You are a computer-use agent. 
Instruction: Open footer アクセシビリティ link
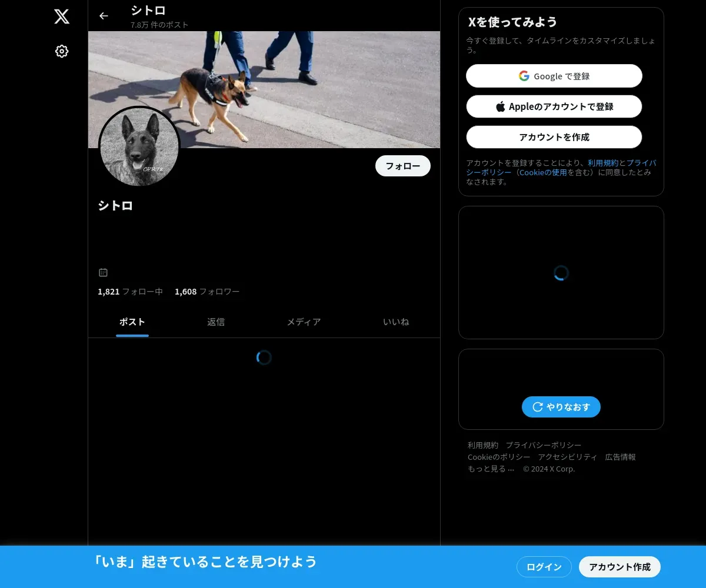tap(568, 457)
